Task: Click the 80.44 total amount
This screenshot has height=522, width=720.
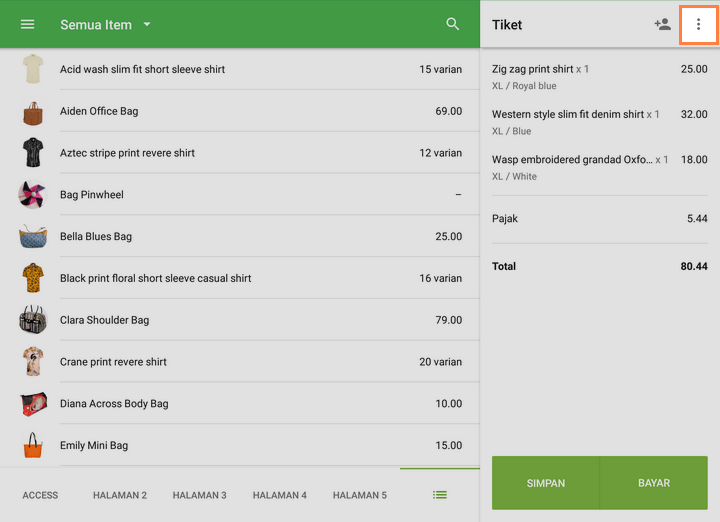Action: (x=694, y=266)
